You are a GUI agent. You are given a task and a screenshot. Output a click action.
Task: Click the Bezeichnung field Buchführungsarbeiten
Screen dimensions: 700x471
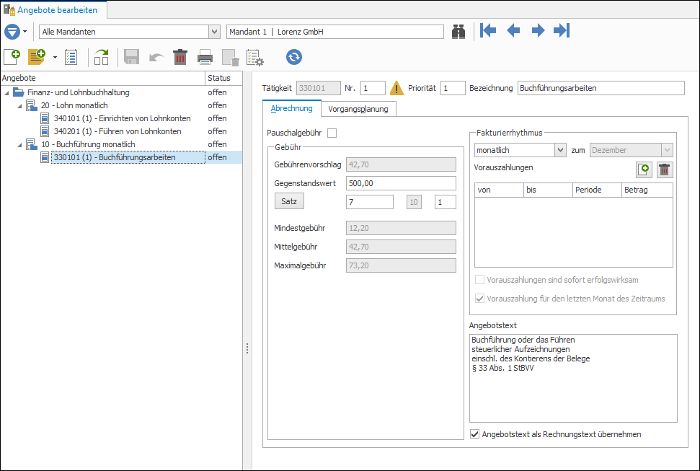point(601,88)
